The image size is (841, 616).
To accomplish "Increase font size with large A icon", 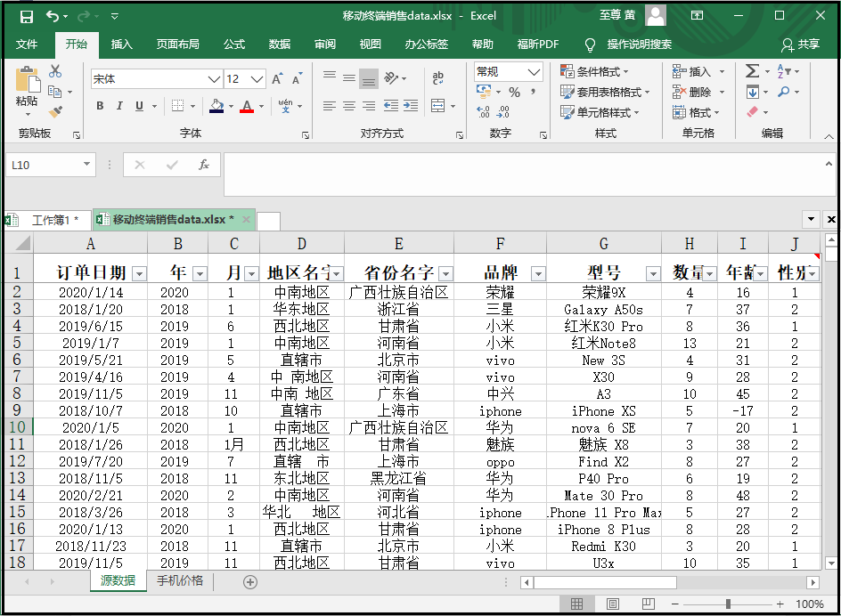I will click(277, 79).
